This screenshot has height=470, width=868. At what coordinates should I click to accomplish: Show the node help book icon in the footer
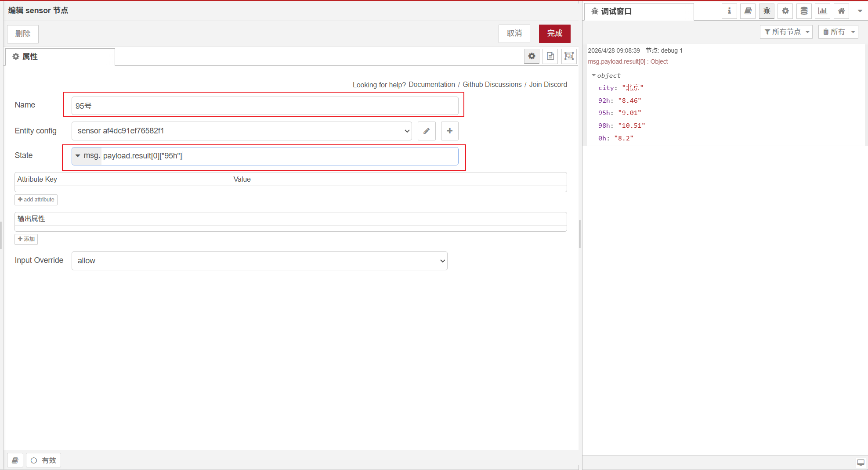15,460
